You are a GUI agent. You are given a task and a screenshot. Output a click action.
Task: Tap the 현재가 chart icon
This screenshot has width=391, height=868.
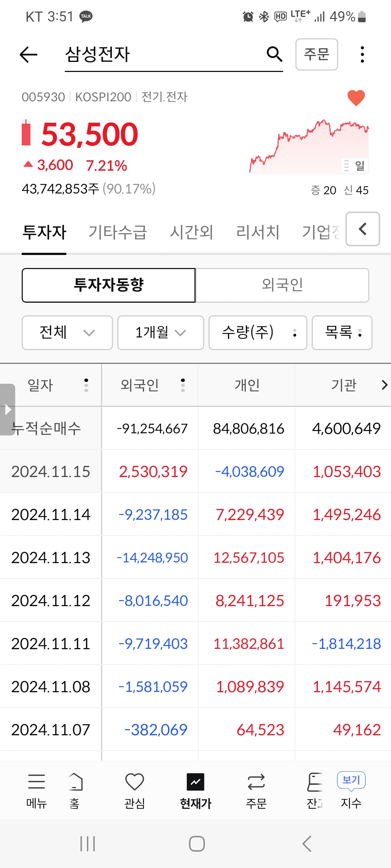[x=195, y=782]
